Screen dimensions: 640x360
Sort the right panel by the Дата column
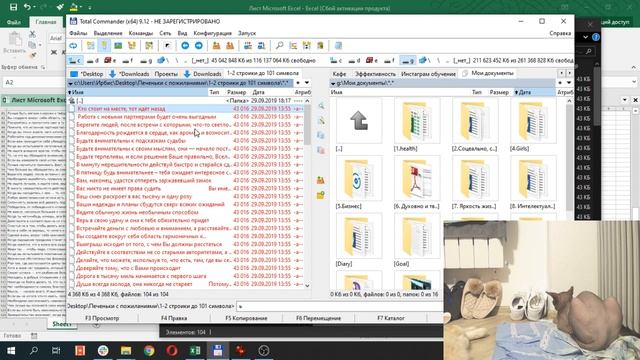point(533,93)
